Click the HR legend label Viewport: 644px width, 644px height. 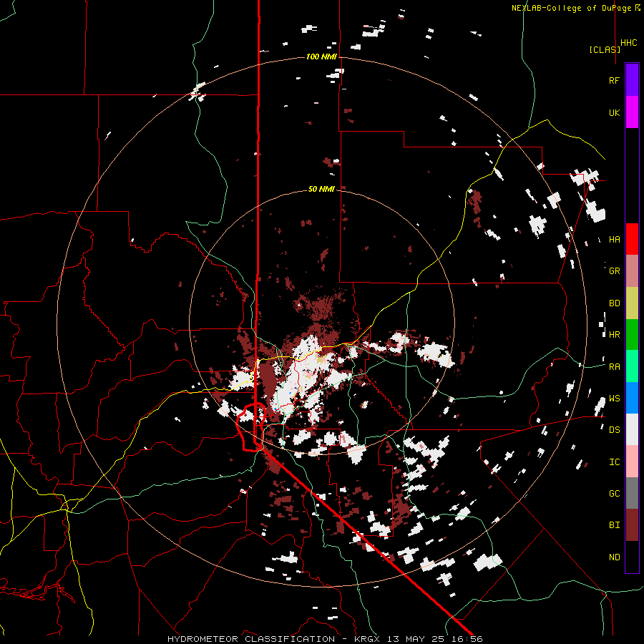click(x=614, y=335)
